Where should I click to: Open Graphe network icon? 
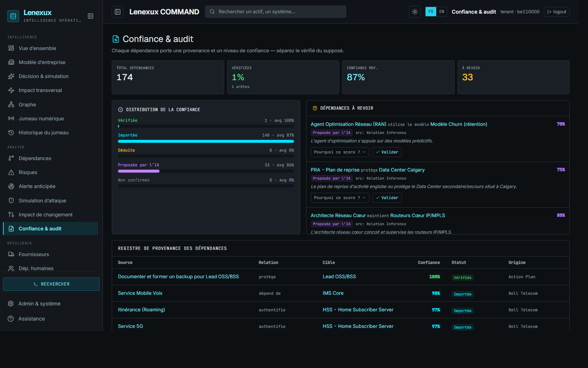11,105
